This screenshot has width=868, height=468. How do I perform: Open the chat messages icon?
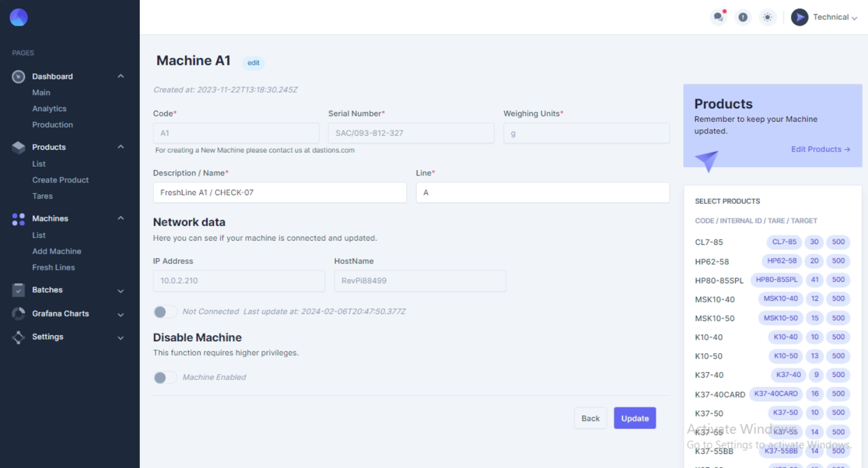click(718, 17)
